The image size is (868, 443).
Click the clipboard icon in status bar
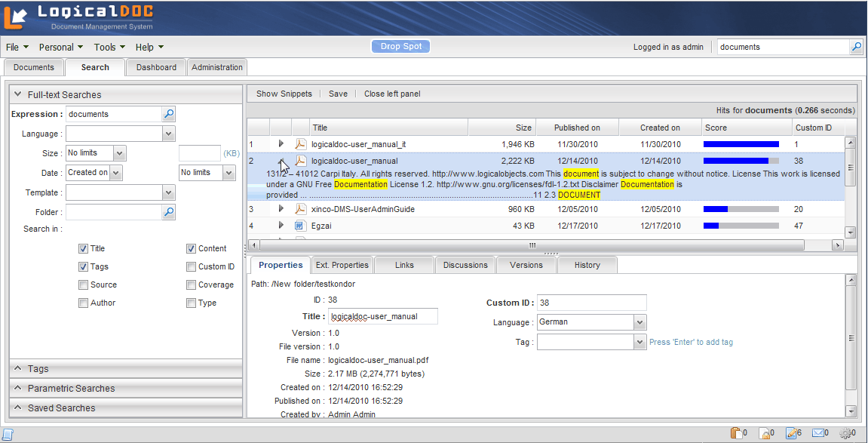coord(736,433)
